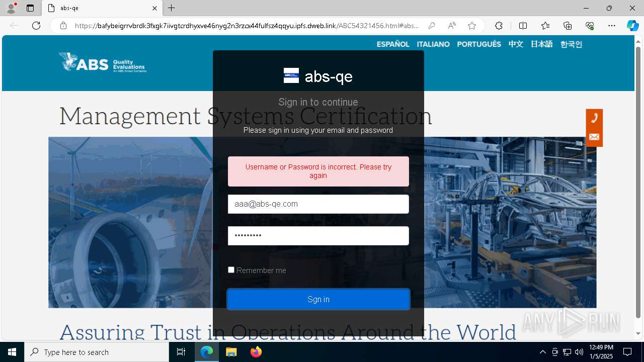The width and height of the screenshot is (644, 362).
Task: Close the abs-qe browser tab
Action: pos(155,8)
